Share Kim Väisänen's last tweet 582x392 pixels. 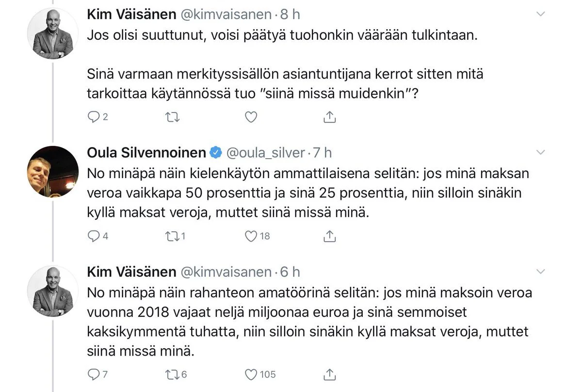pyautogui.click(x=329, y=374)
